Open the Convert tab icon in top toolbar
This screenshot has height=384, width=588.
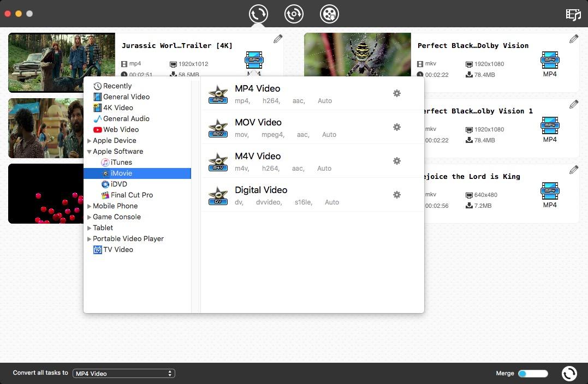point(258,14)
